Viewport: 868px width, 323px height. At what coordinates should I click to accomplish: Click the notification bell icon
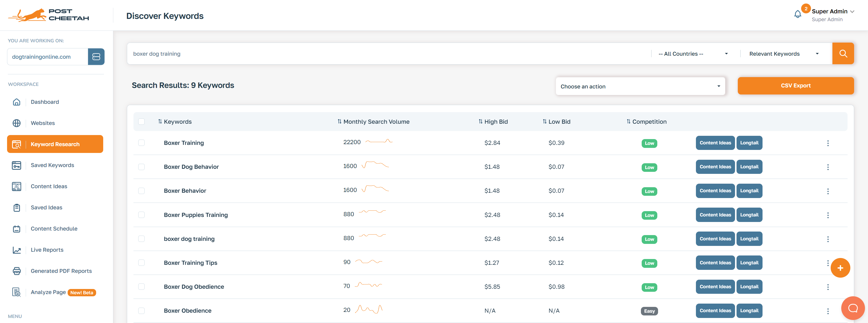click(797, 14)
